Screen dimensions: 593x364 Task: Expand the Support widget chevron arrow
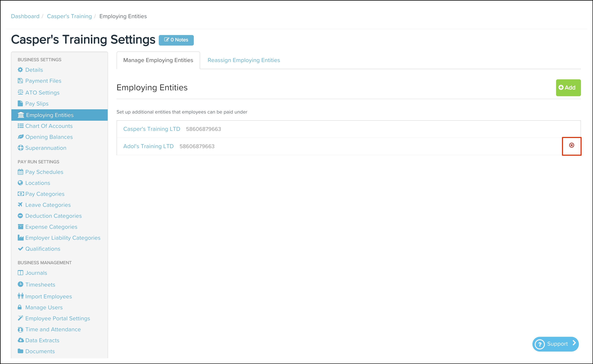[574, 343]
